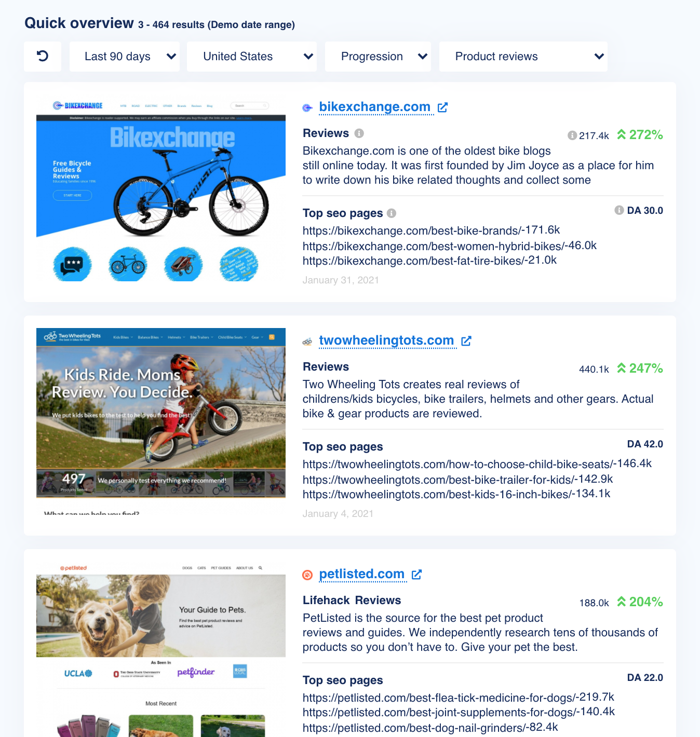Click info icon beside 217.4k traffic value
Viewport: 700px width, 737px height.
572,135
